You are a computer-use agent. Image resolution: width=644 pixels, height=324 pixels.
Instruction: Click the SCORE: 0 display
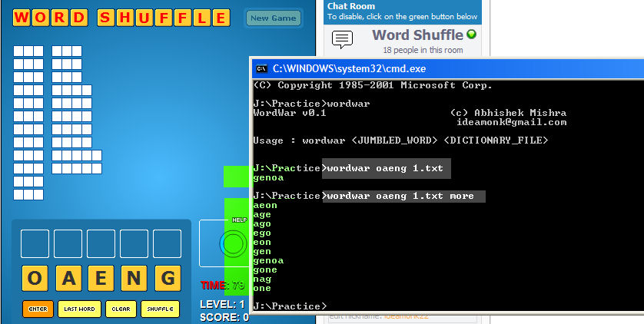[224, 317]
